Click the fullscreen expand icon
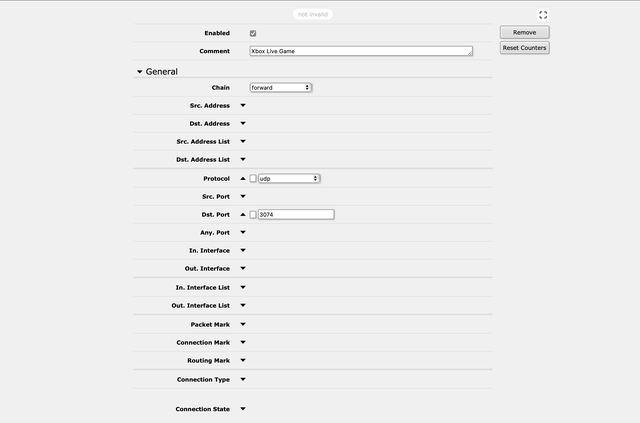640x423 pixels. (x=543, y=15)
